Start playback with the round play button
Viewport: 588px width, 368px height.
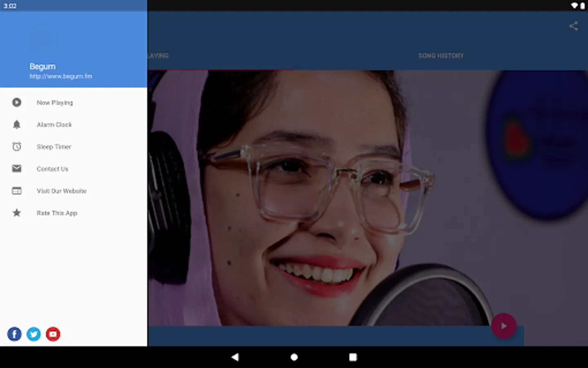pos(503,326)
